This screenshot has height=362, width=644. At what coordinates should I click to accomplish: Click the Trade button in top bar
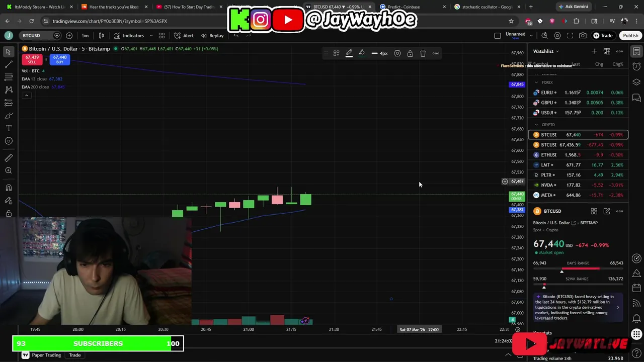pyautogui.click(x=603, y=36)
